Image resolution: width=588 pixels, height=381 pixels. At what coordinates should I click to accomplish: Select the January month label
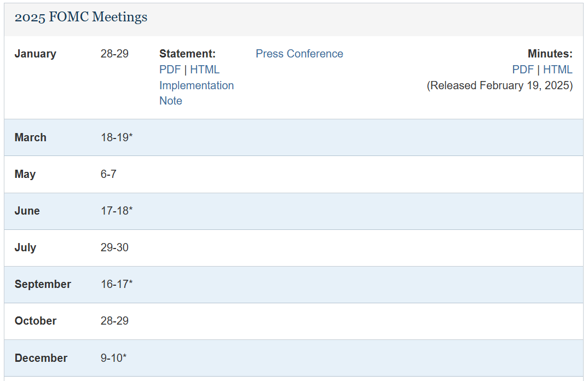tap(35, 54)
